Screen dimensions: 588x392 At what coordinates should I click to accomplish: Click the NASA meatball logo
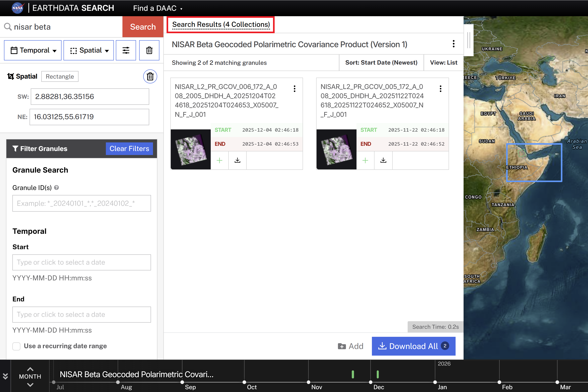[x=18, y=8]
